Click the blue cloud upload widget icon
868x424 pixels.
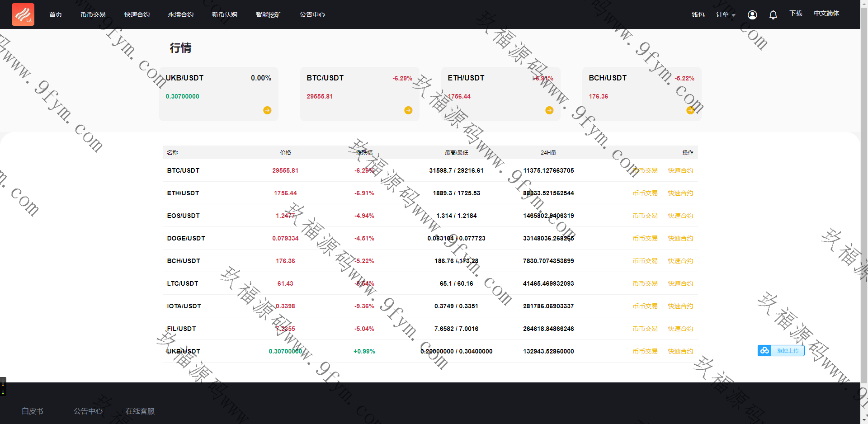tap(764, 351)
